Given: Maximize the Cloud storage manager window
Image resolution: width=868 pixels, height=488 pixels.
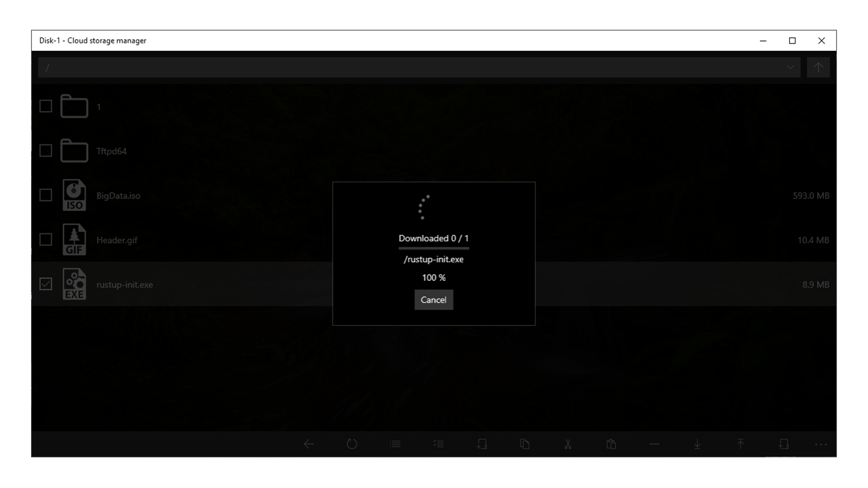Looking at the screenshot, I should coord(792,40).
